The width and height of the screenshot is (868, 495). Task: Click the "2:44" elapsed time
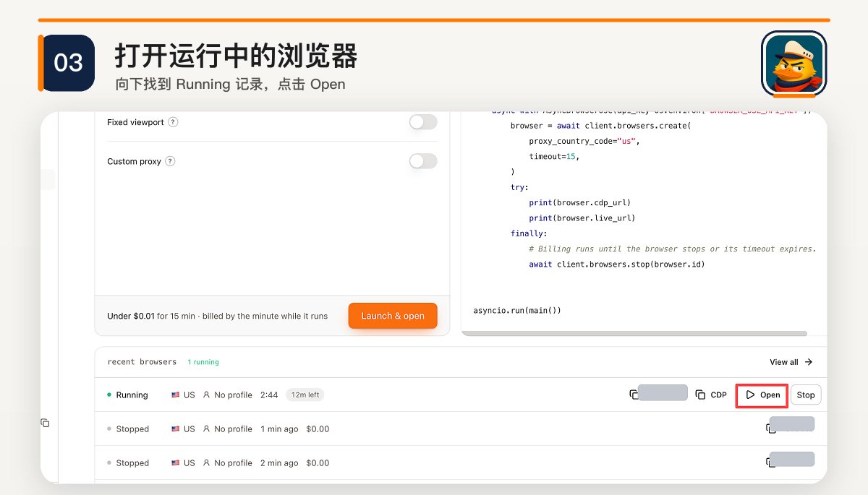tap(269, 395)
